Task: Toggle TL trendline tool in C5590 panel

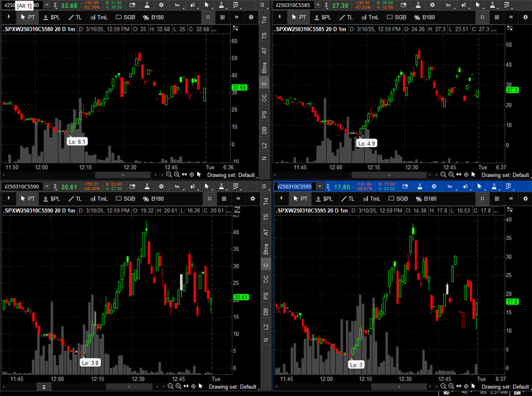Action: (75, 198)
